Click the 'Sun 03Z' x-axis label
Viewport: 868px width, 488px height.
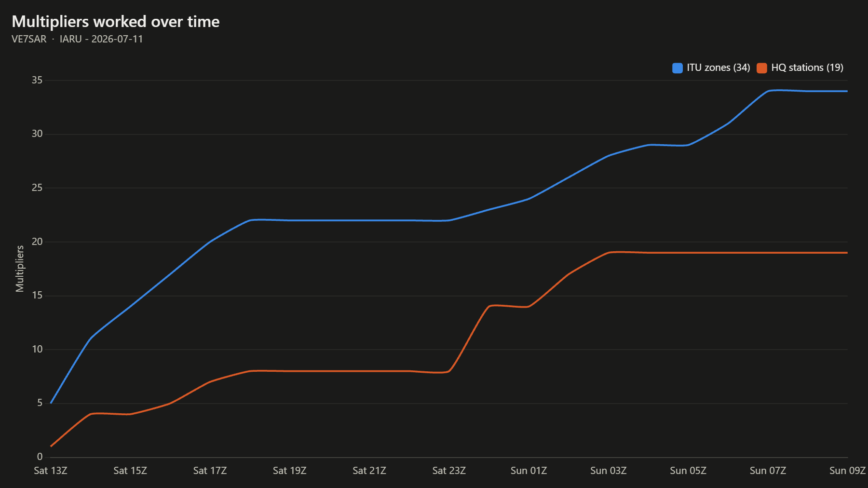coord(609,471)
